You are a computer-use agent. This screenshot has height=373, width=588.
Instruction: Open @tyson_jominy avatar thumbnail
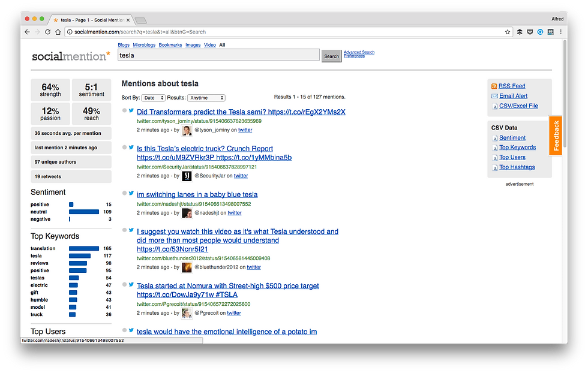(x=187, y=131)
